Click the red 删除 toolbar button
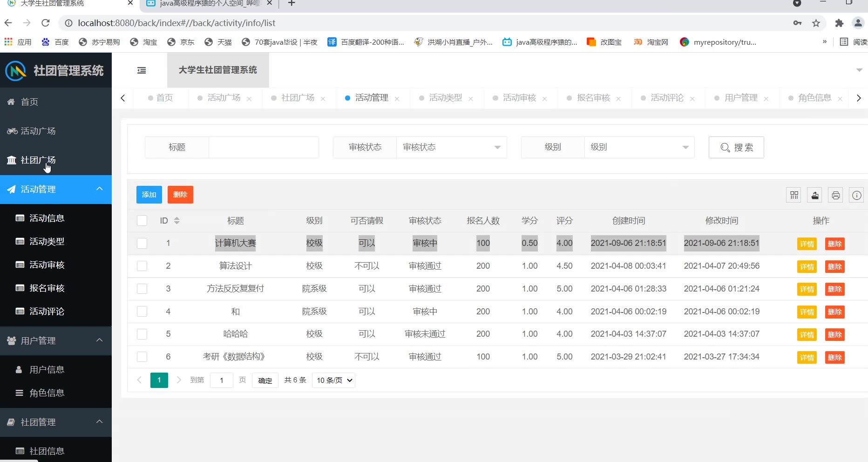Image resolution: width=868 pixels, height=462 pixels. pyautogui.click(x=180, y=195)
